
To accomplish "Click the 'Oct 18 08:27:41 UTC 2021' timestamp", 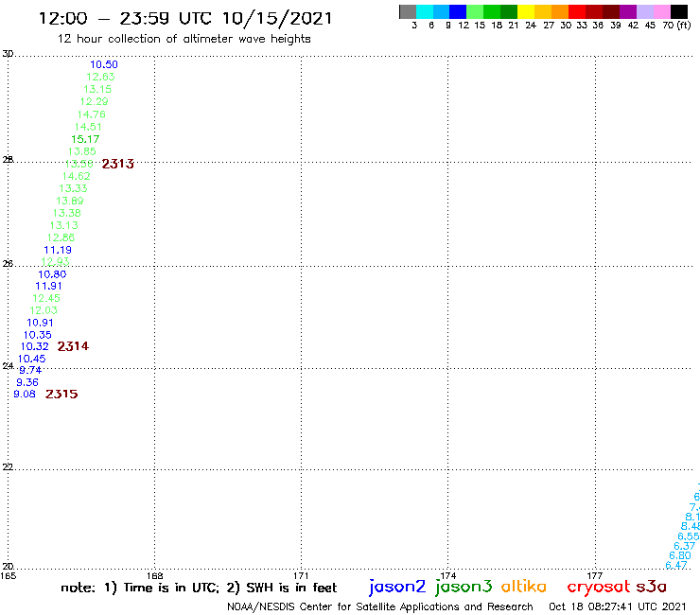I will coord(618,606).
